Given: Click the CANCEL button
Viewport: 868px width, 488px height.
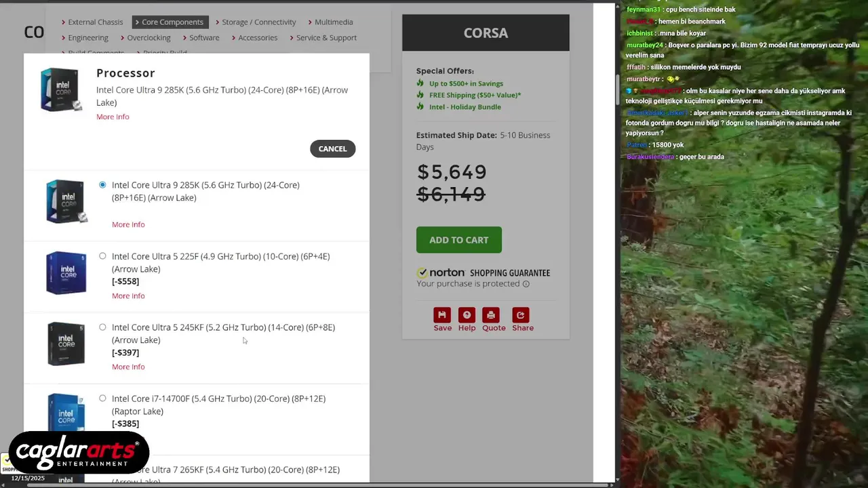Looking at the screenshot, I should coord(332,149).
